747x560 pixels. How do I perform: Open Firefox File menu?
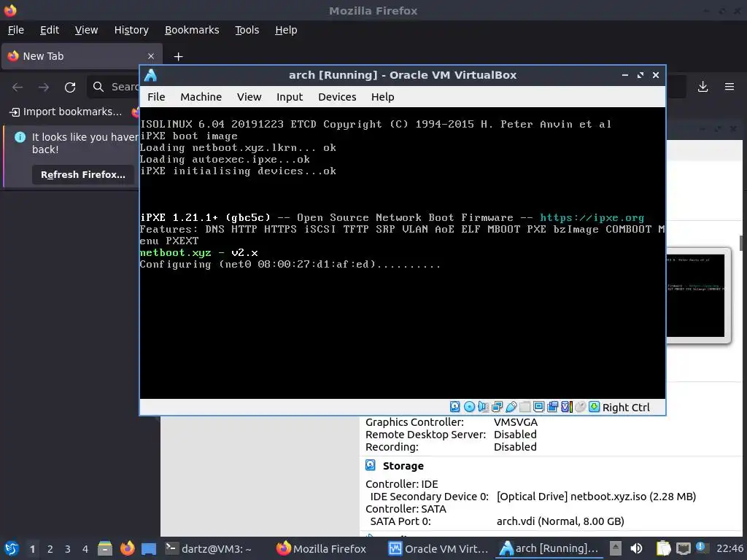click(x=16, y=30)
